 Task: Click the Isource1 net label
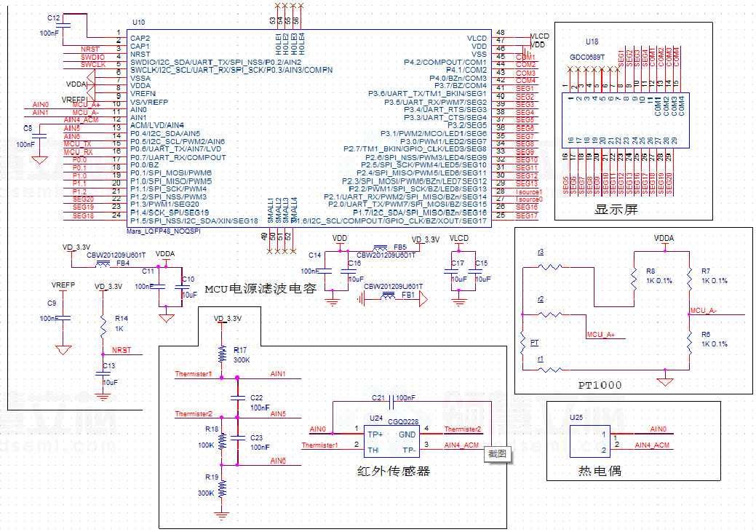pyautogui.click(x=529, y=192)
